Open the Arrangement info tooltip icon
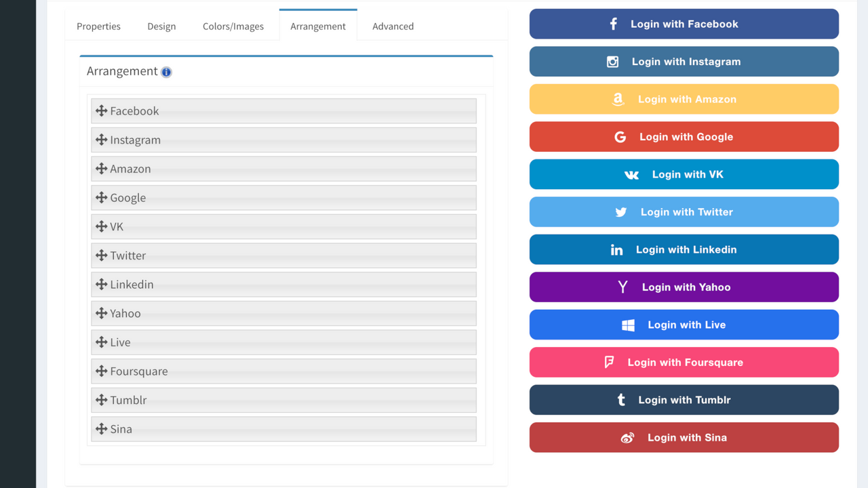Image resolution: width=868 pixels, height=488 pixels. click(x=166, y=72)
